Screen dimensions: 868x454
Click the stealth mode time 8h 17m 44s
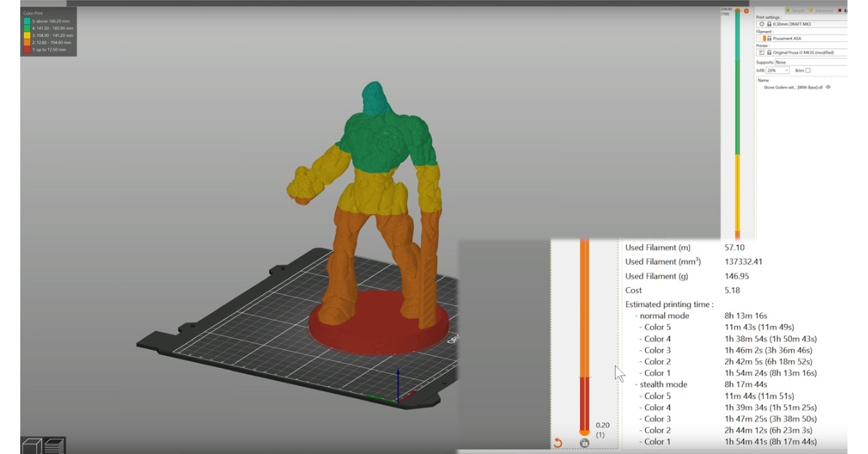(746, 385)
